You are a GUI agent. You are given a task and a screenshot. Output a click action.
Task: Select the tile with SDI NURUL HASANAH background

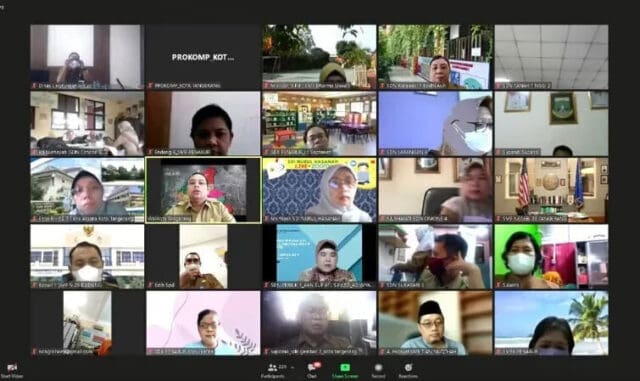[x=319, y=190]
